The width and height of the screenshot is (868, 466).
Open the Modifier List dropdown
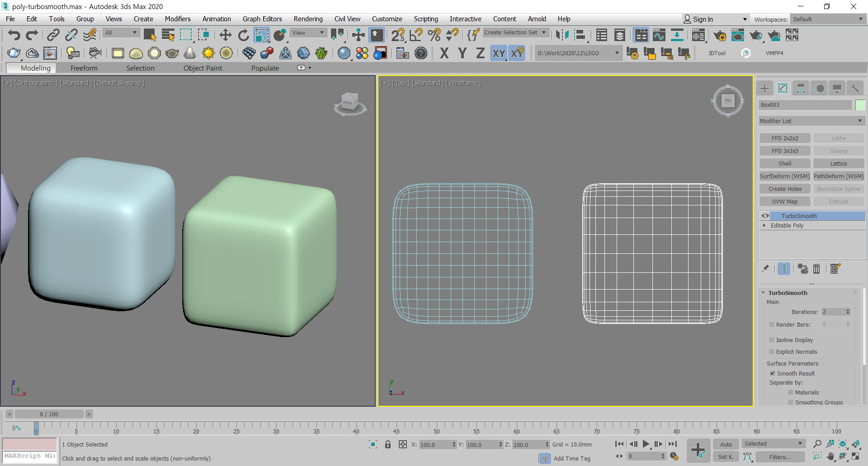click(x=811, y=121)
